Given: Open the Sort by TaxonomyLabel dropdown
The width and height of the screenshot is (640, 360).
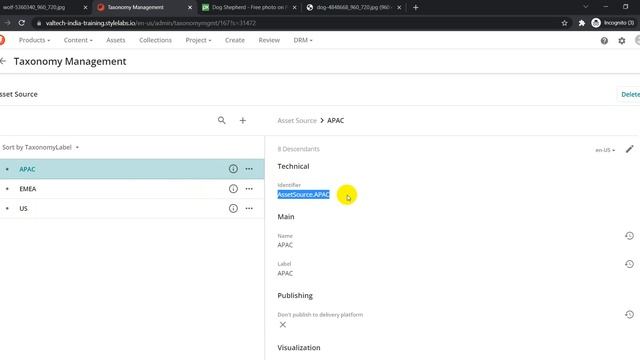Looking at the screenshot, I should pos(40,147).
